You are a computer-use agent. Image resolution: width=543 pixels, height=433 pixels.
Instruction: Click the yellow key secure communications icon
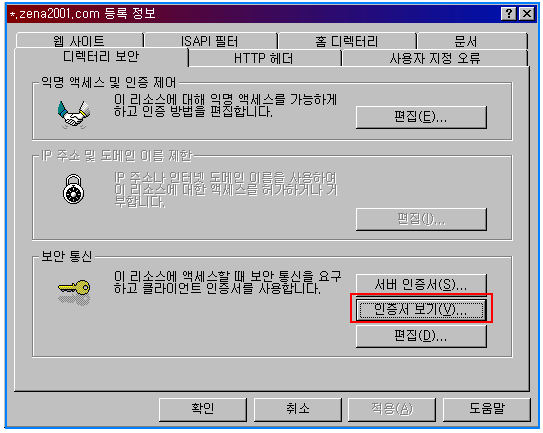[74, 292]
